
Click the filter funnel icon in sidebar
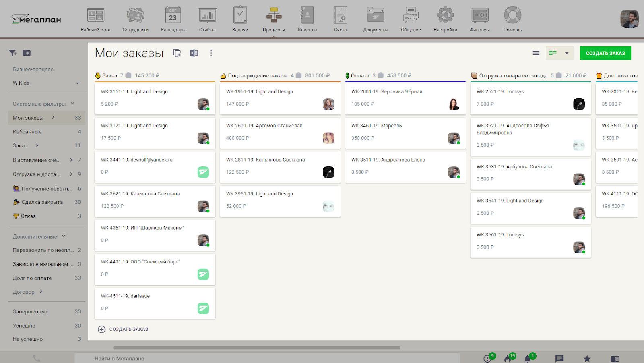(x=13, y=53)
